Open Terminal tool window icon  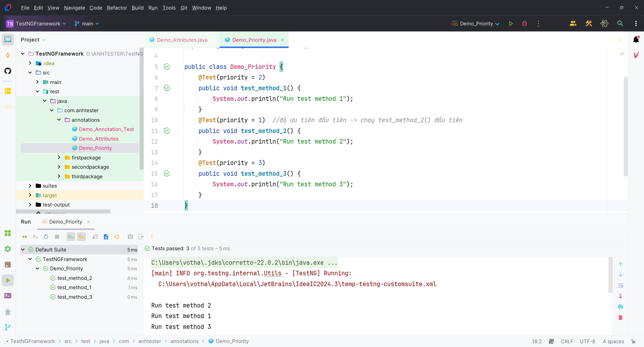[8, 296]
